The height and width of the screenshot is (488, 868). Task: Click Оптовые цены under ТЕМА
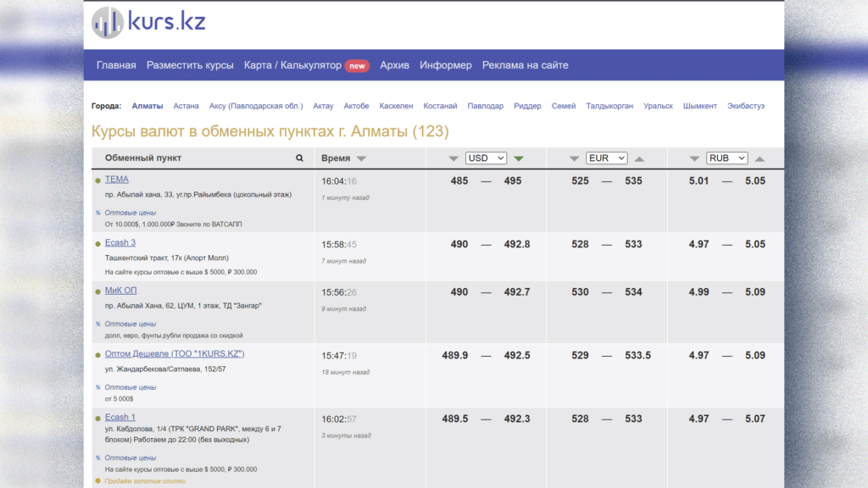coord(131,213)
